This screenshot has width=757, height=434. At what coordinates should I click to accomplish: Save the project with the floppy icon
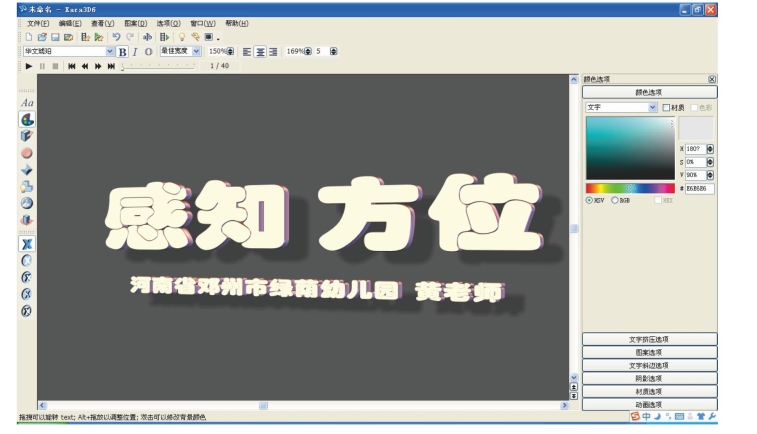click(x=55, y=37)
